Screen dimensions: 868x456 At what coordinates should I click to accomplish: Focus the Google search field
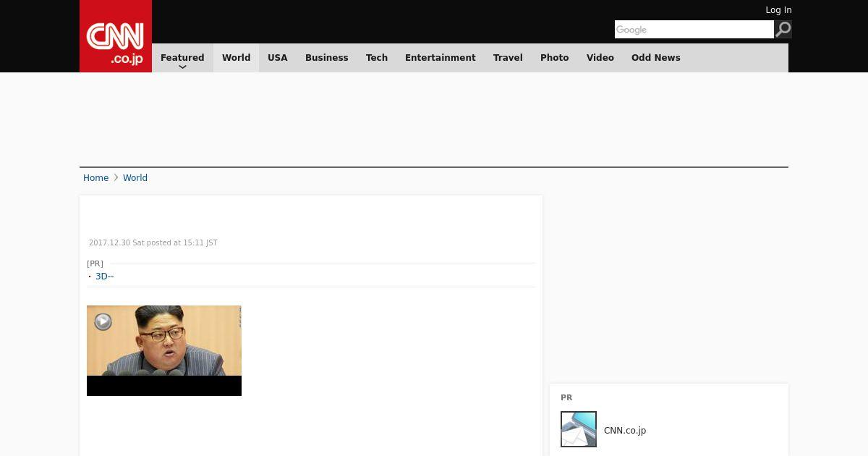[x=694, y=30]
